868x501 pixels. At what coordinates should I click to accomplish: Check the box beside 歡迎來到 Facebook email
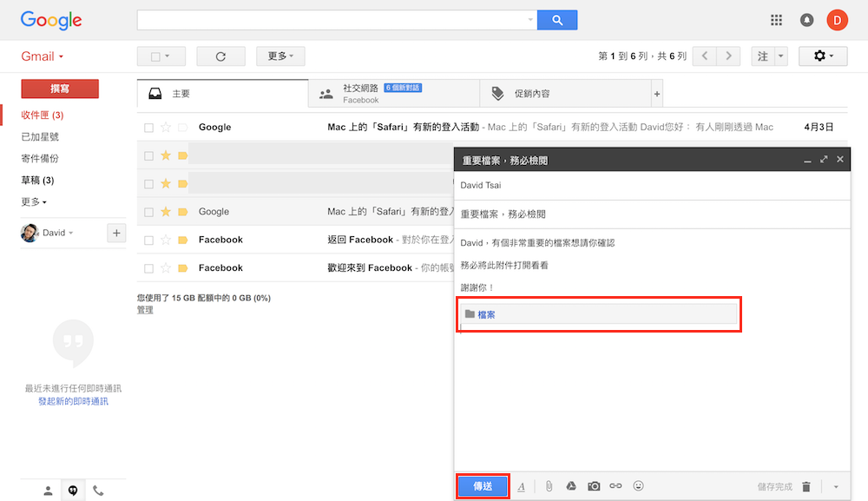tap(149, 268)
